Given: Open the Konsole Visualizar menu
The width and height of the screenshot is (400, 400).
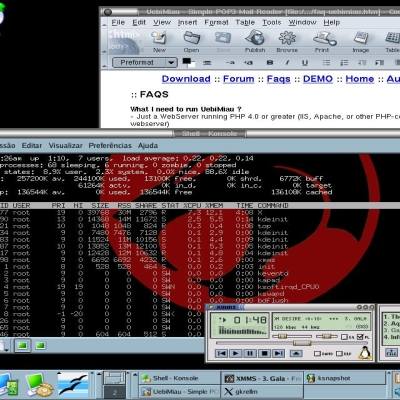Looking at the screenshot, I should tap(65, 145).
